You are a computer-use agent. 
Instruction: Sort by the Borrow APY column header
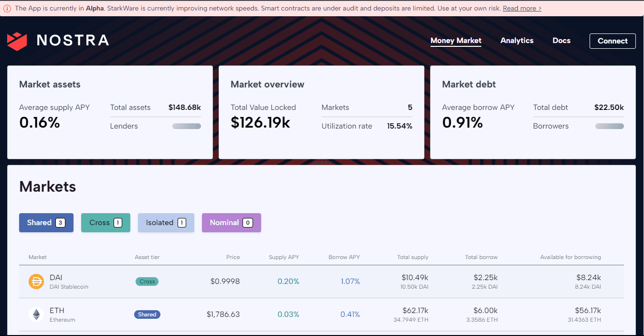point(344,257)
